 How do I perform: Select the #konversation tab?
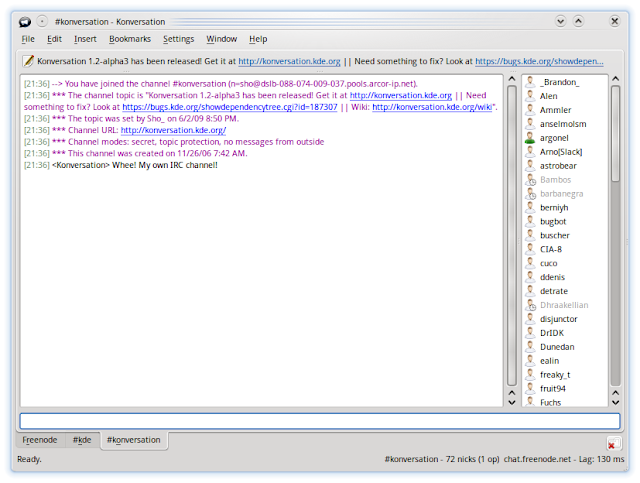133,440
